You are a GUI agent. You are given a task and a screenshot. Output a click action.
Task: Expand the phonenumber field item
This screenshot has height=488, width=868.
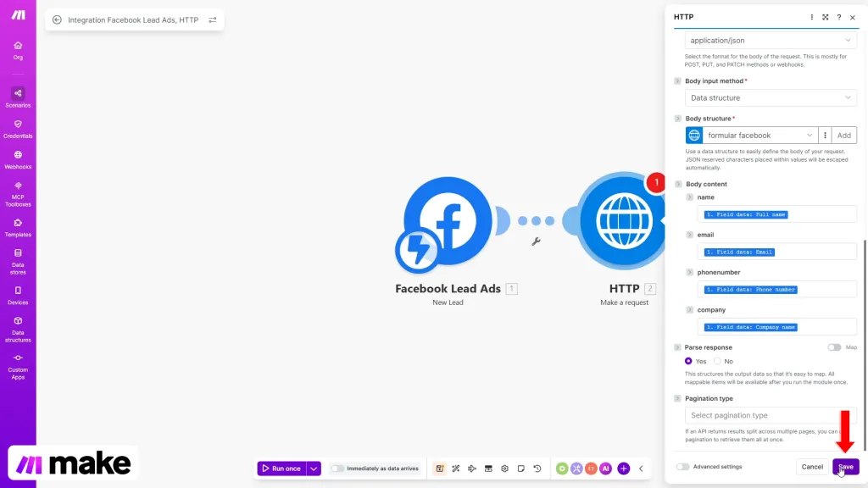tap(689, 272)
